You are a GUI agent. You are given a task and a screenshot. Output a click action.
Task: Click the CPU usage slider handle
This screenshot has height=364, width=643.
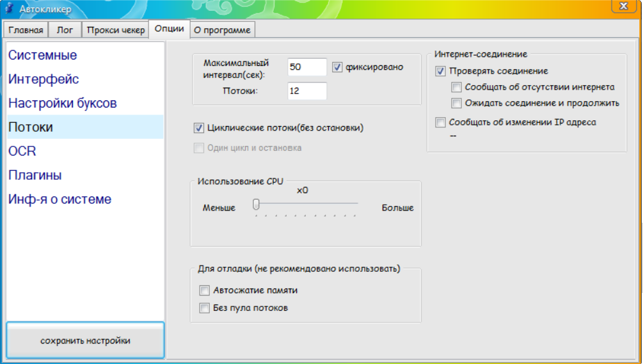(x=256, y=204)
